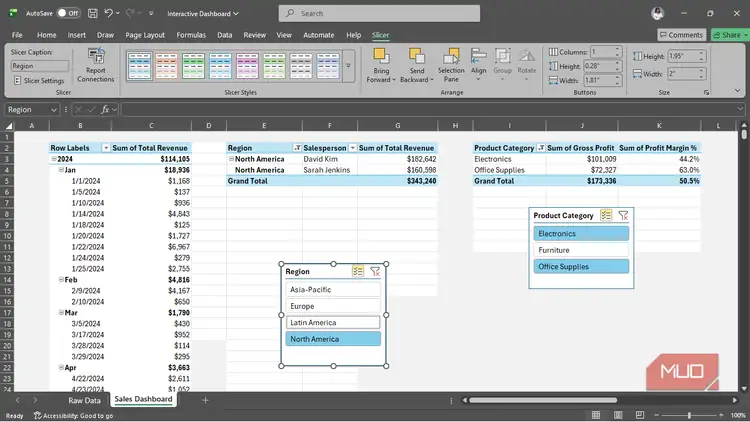Viewport: 750px width, 422px height.
Task: Select Asia-Pacific in Region slicer
Action: pyautogui.click(x=333, y=289)
